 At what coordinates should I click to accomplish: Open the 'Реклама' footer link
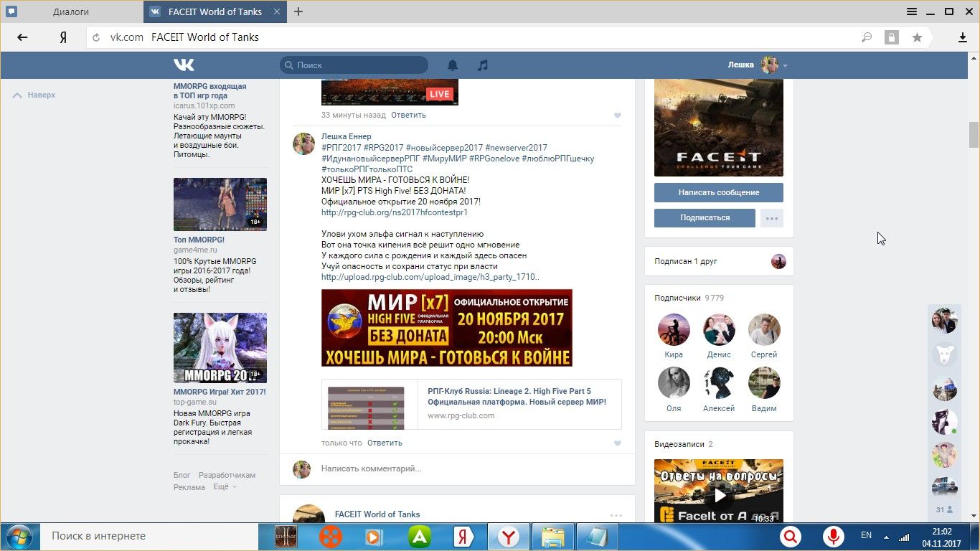(x=189, y=487)
